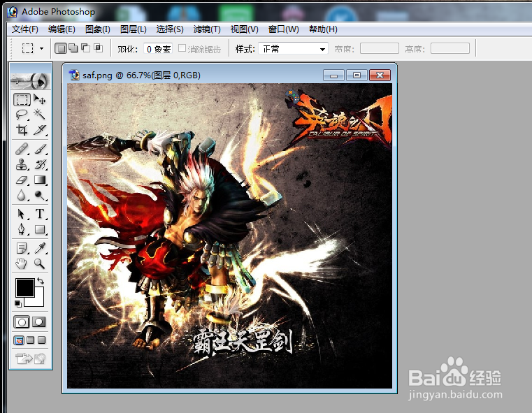Open the Filter (滤镜) menu
Viewport: 532px width, 413px height.
(207, 29)
